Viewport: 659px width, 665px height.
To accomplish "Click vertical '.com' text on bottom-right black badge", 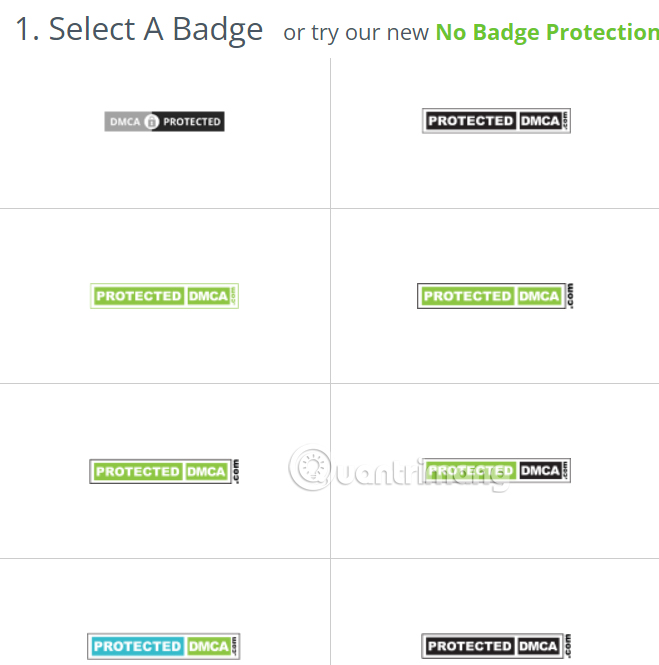I will click(x=567, y=643).
